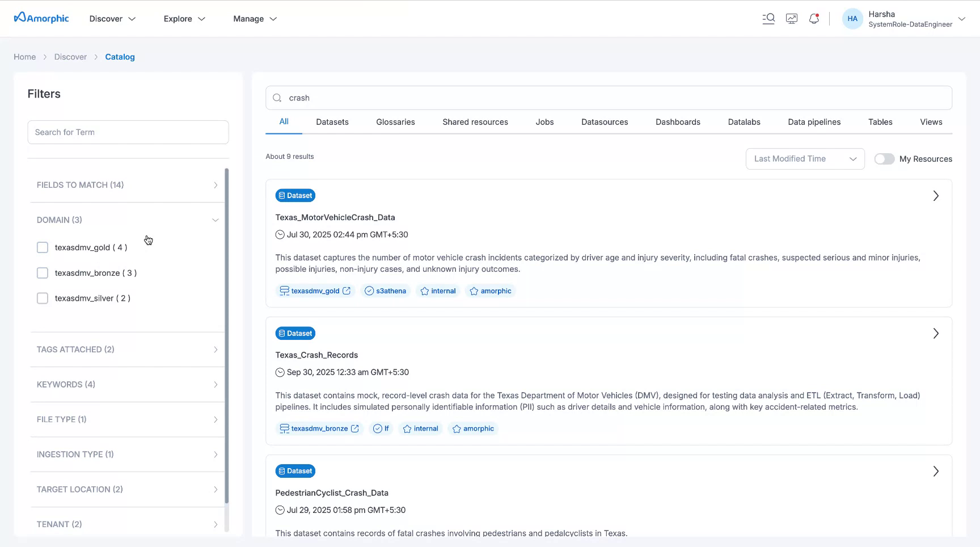Click the Dataset badge on Texas_Crash_Records

pyautogui.click(x=295, y=333)
